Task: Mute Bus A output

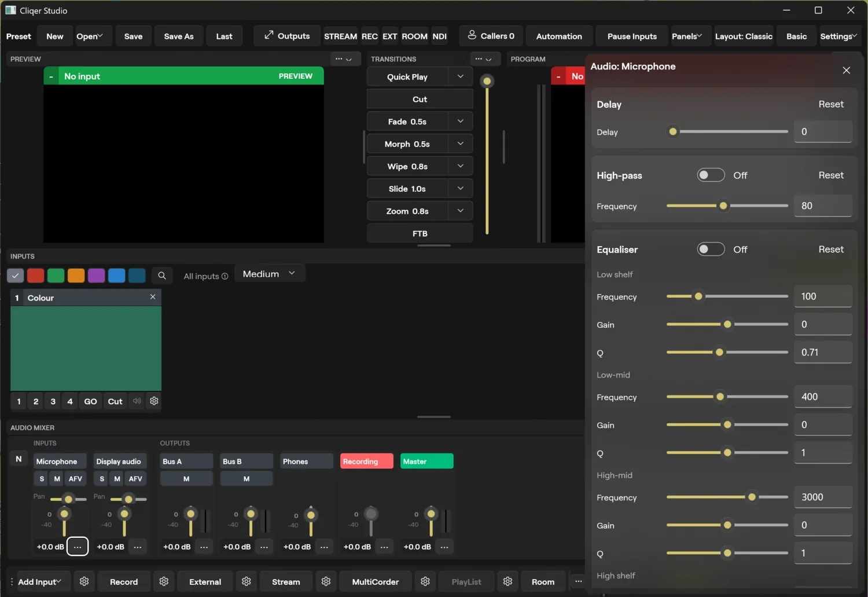Action: pyautogui.click(x=186, y=479)
